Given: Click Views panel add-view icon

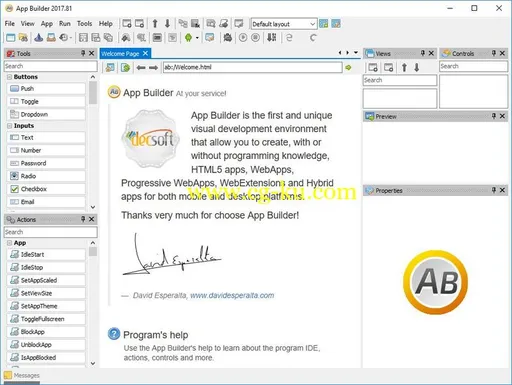Looking at the screenshot, I should [373, 68].
